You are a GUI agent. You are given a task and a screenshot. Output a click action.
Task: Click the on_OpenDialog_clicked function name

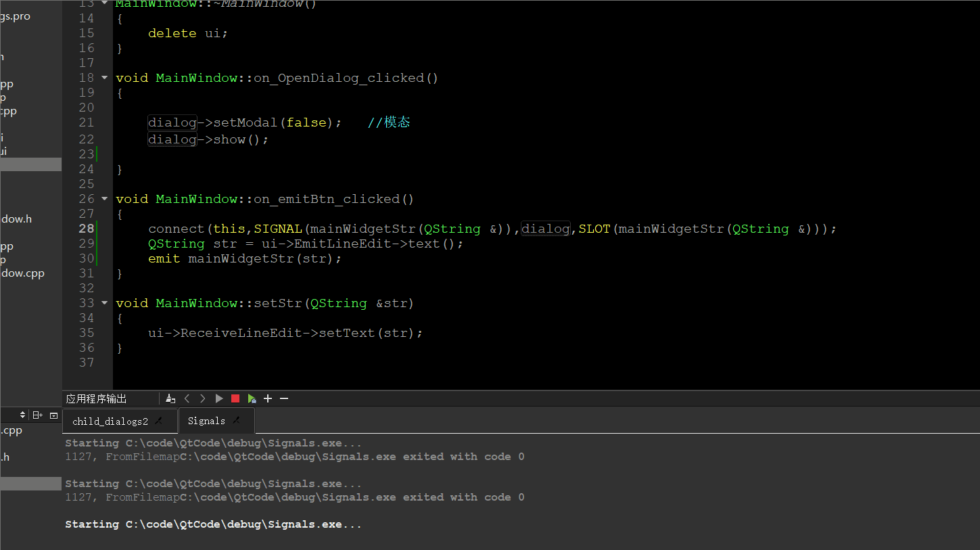[x=339, y=78]
